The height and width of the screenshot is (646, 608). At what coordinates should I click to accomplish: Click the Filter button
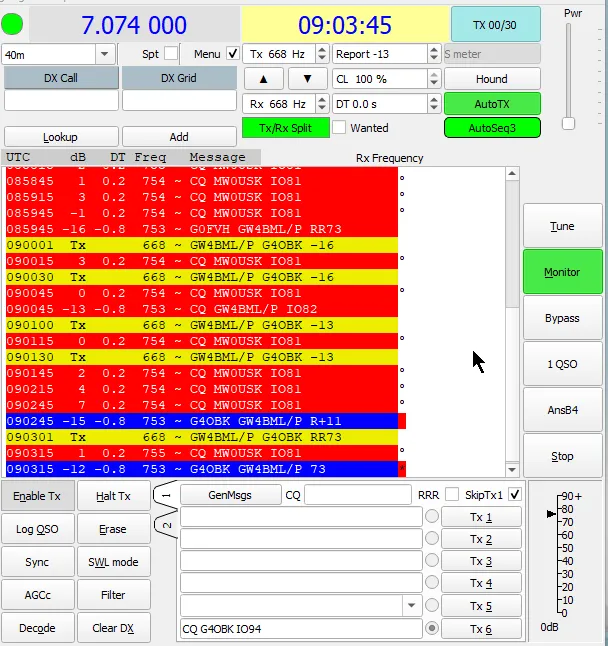114,595
